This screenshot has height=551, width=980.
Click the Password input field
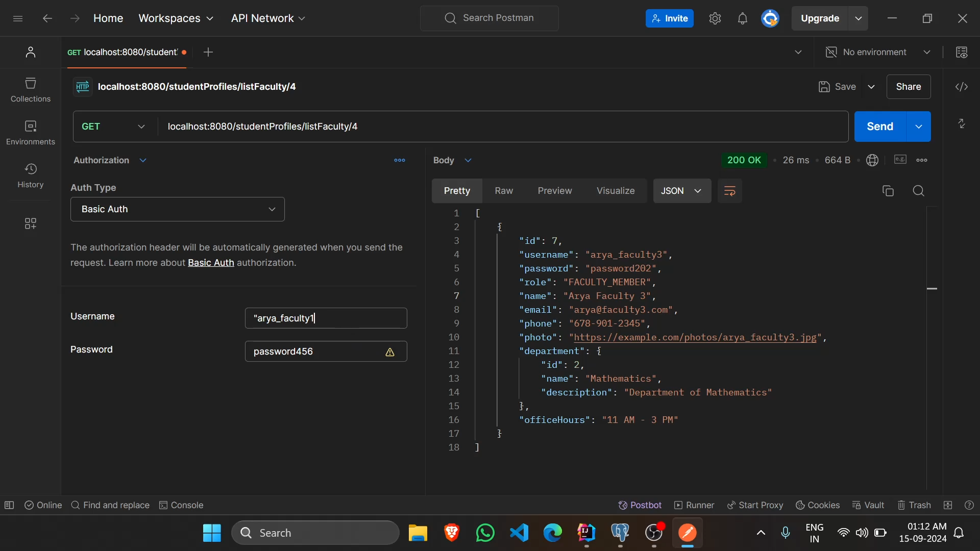point(326,352)
